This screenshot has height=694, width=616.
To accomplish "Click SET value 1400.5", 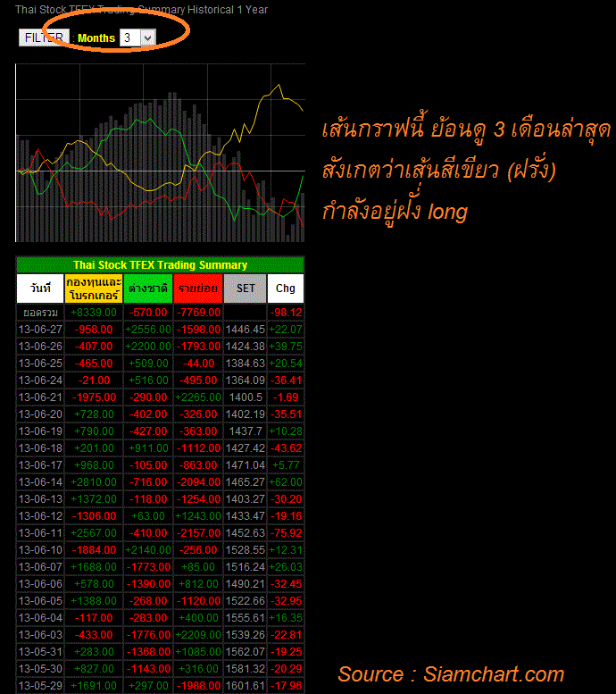I will click(246, 397).
